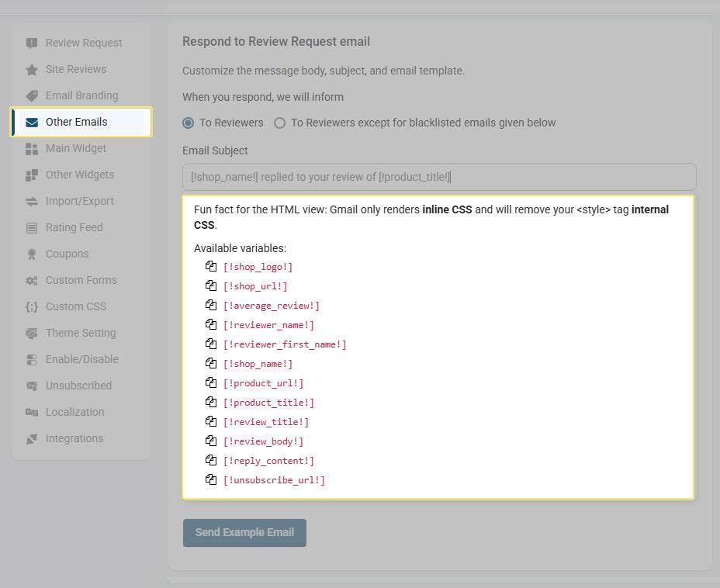Select the [!review_body!] variable link
The image size is (720, 588).
point(264,441)
